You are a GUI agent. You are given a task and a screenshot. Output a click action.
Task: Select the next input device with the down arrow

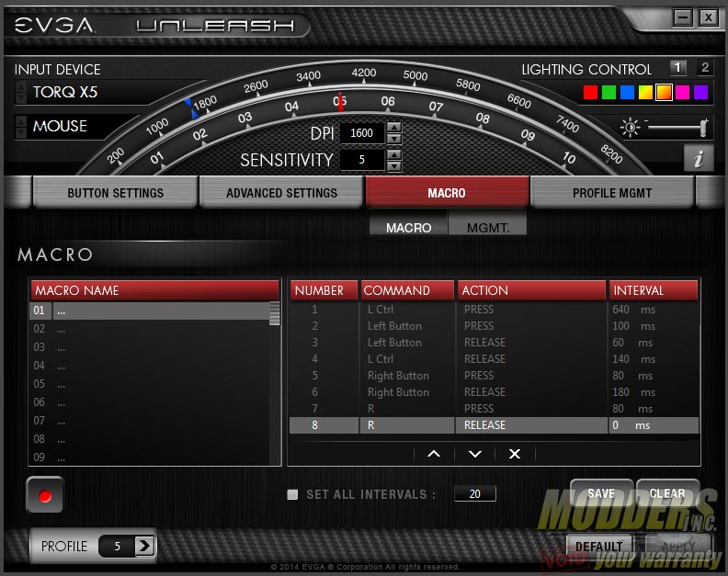pyautogui.click(x=21, y=97)
